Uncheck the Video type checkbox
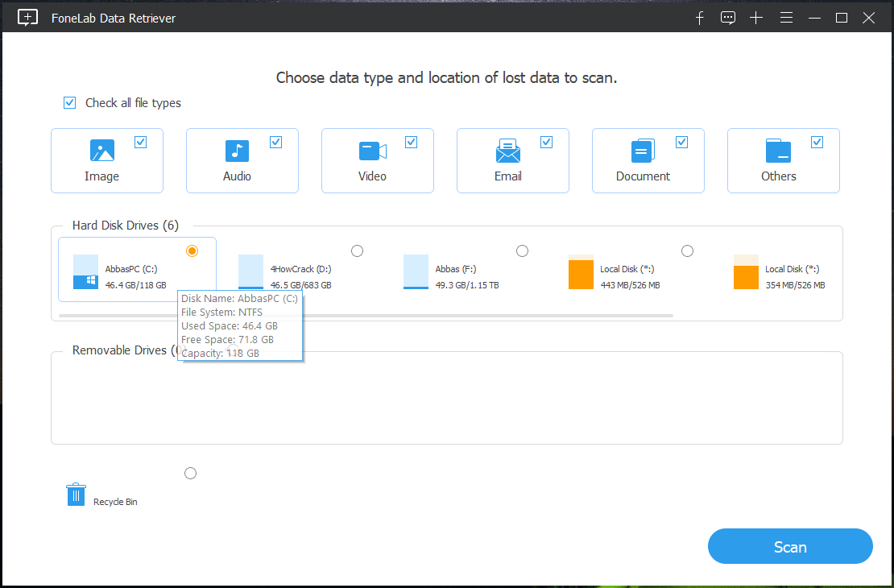This screenshot has height=588, width=894. pos(411,142)
